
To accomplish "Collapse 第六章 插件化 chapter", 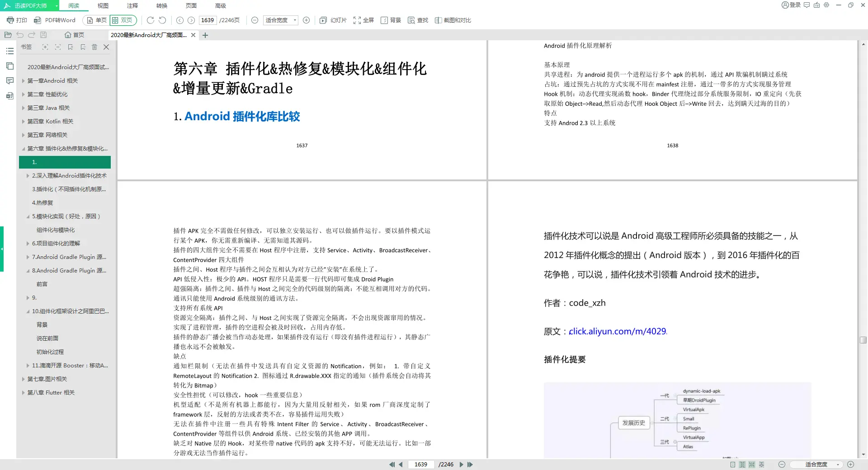I will tap(24, 148).
